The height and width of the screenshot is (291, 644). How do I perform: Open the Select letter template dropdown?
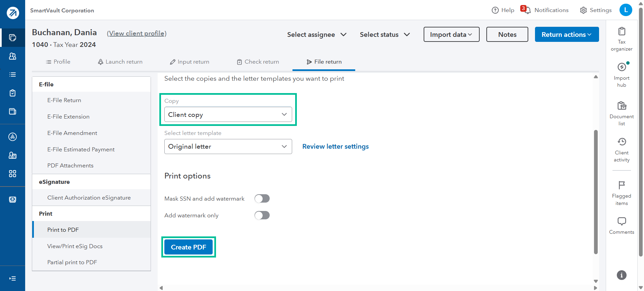point(228,147)
